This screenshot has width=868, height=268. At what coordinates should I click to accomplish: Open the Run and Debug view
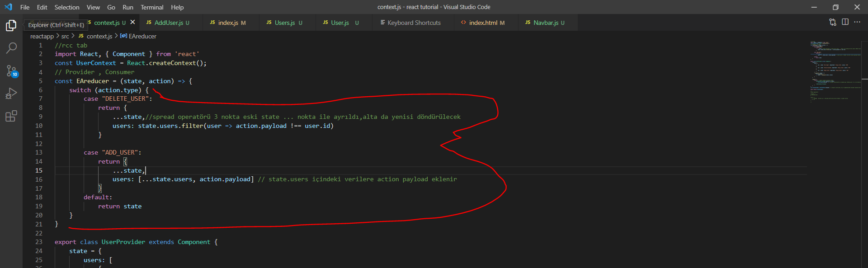[x=11, y=94]
